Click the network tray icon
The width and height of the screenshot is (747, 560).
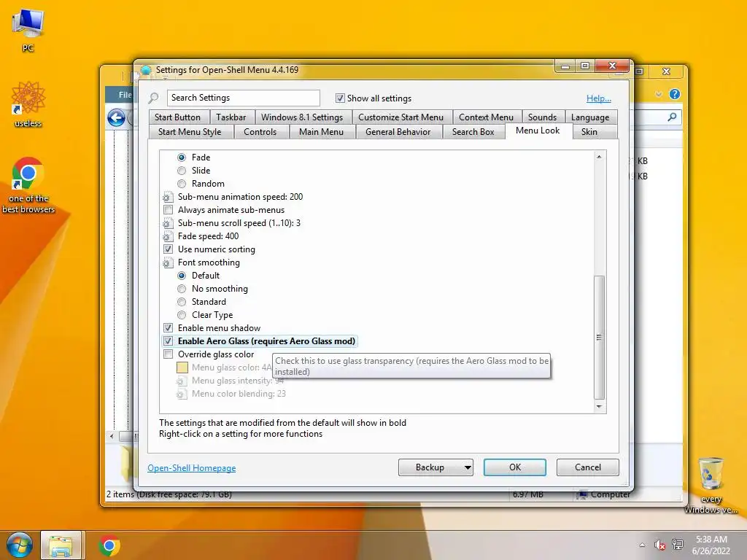pyautogui.click(x=678, y=545)
